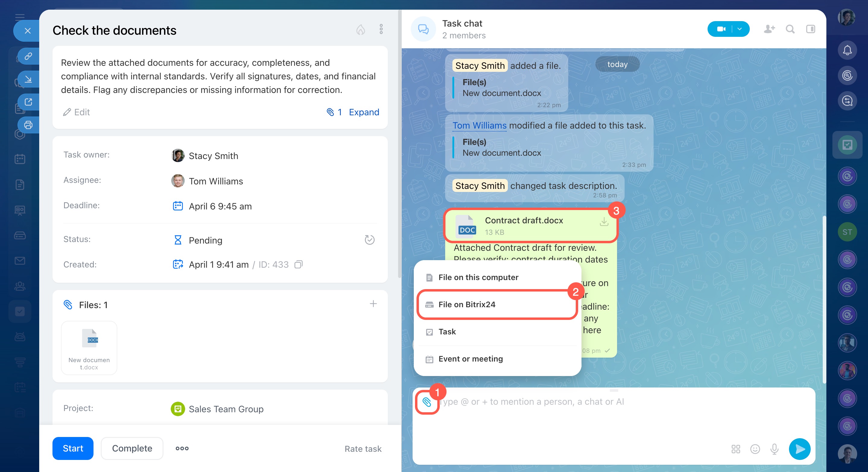The height and width of the screenshot is (472, 868).
Task: Open the New document.docx file thumbnail
Action: (x=89, y=347)
